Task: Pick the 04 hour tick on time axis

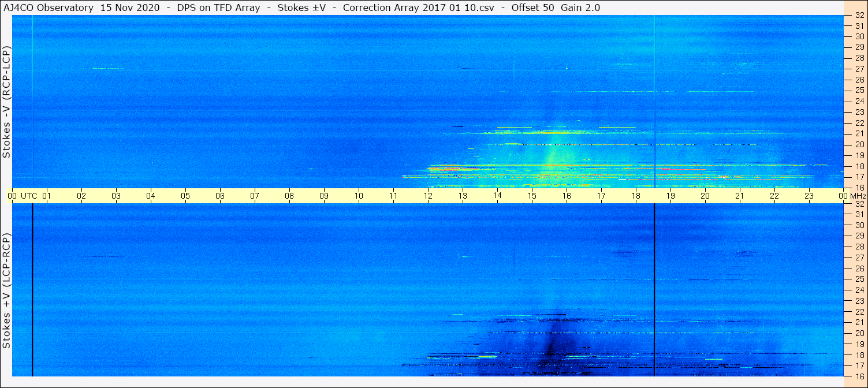Action: [x=151, y=196]
